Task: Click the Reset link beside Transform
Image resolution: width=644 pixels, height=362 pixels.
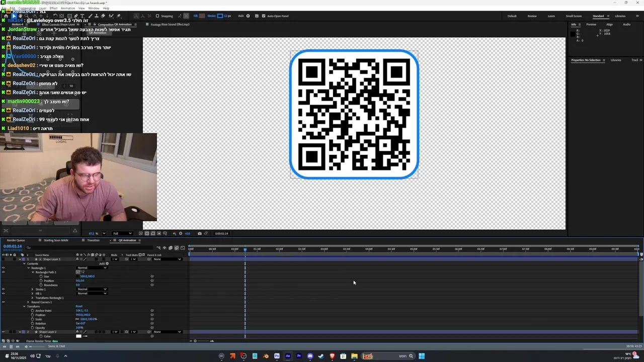Action: pyautogui.click(x=79, y=306)
